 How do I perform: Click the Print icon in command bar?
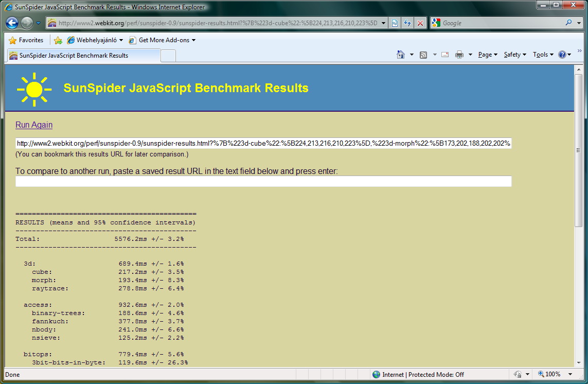[x=459, y=55]
